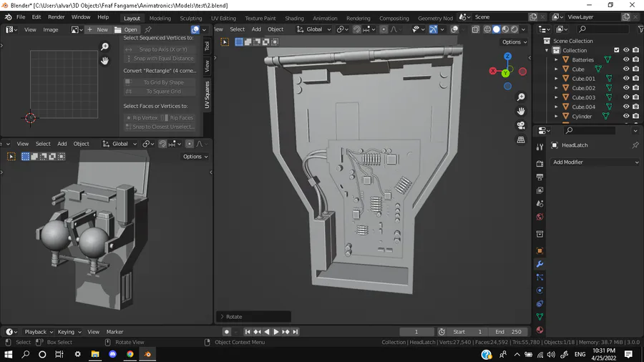The image size is (644, 362).
Task: Open the Object properties orange square tab
Action: (x=540, y=250)
